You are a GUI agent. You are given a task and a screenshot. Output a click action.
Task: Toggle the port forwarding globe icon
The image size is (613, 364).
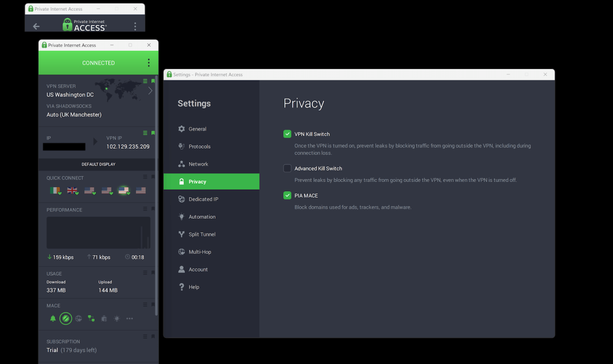click(x=79, y=318)
